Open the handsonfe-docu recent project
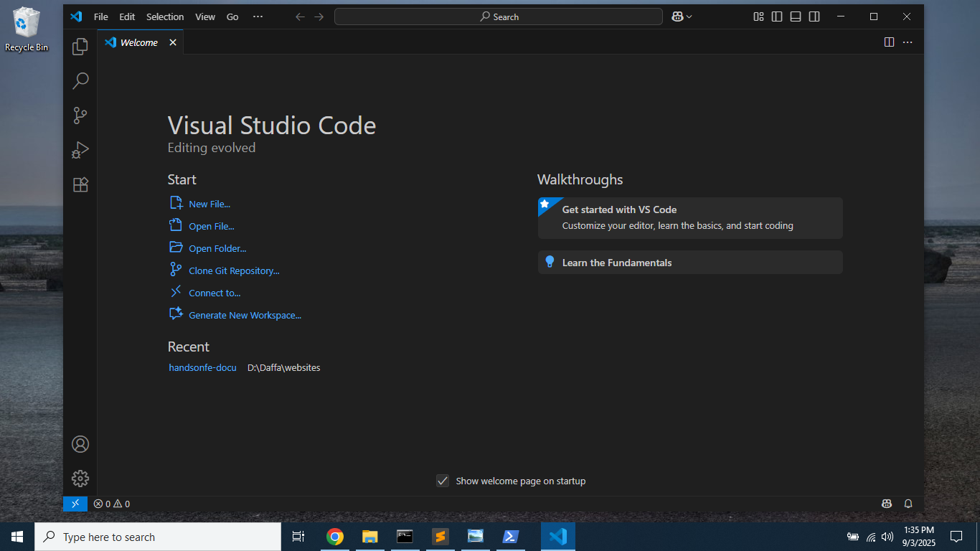This screenshot has width=980, height=551. 202,367
